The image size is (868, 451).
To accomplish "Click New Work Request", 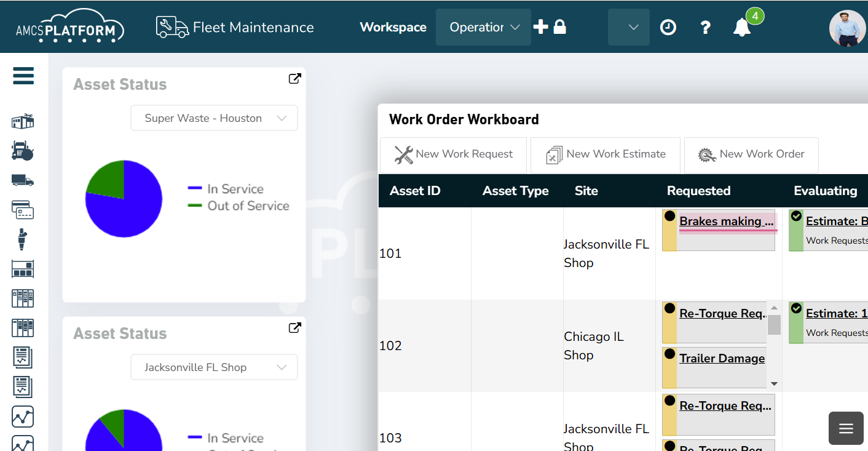I will [453, 154].
